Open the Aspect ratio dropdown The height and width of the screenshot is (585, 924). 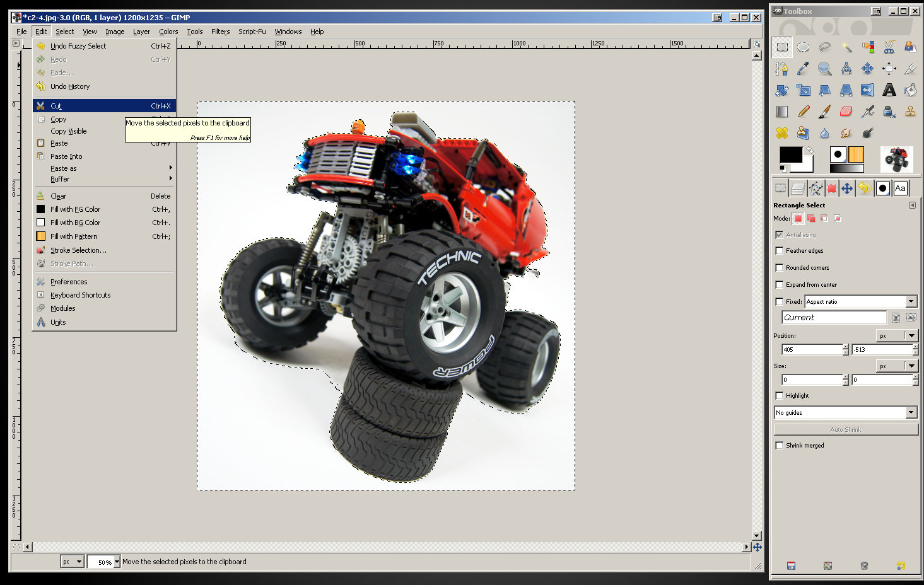pyautogui.click(x=861, y=302)
